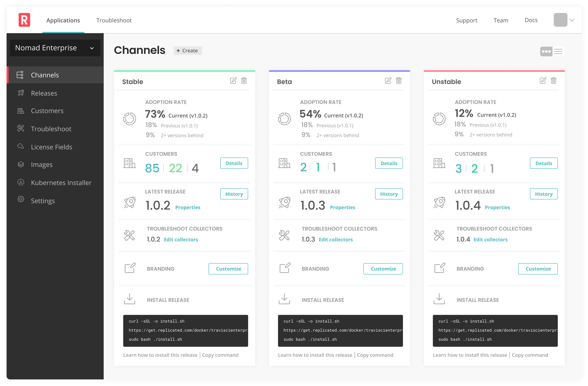Select Kubernetes Installer in sidebar
588x386 pixels.
[x=55, y=183]
